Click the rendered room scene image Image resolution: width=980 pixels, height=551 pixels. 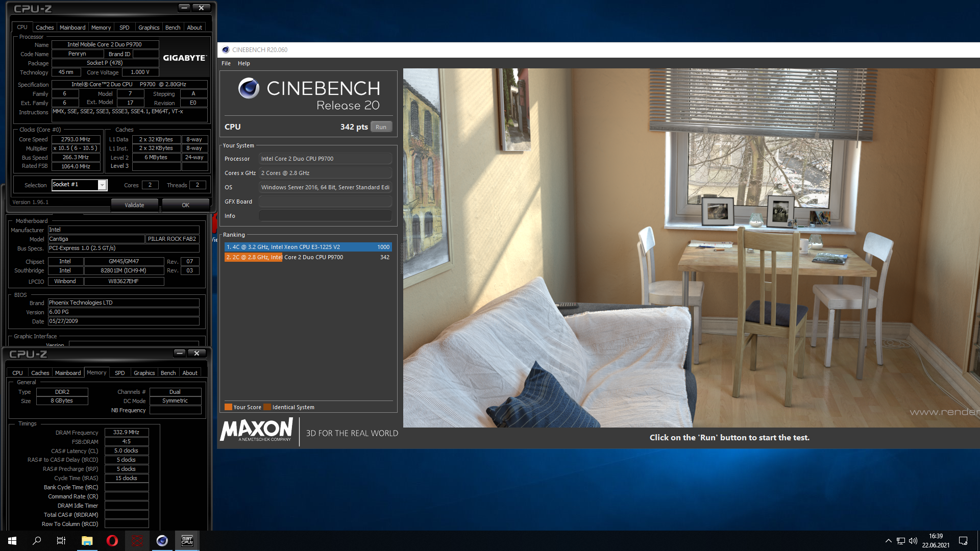click(x=691, y=247)
